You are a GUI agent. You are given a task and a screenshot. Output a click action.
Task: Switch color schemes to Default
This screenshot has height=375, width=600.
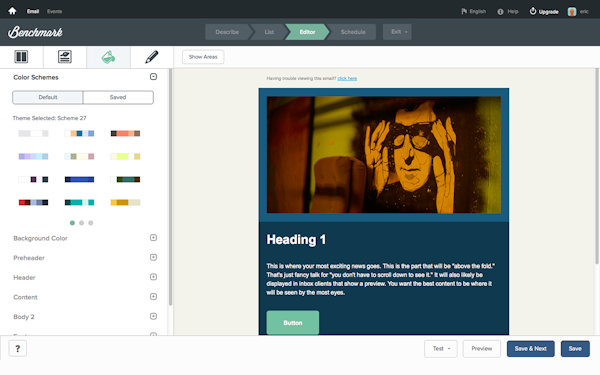click(48, 97)
